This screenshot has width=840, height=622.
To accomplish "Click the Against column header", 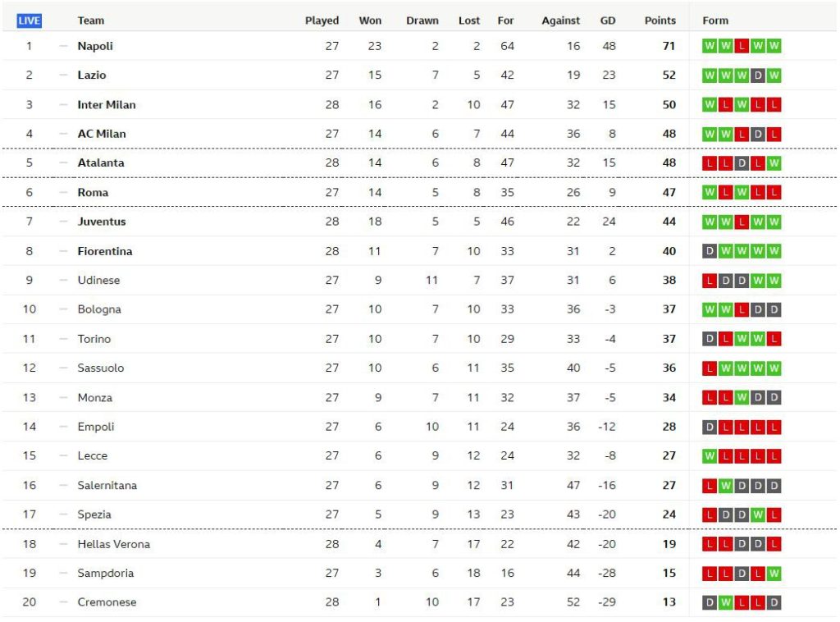I will [560, 20].
